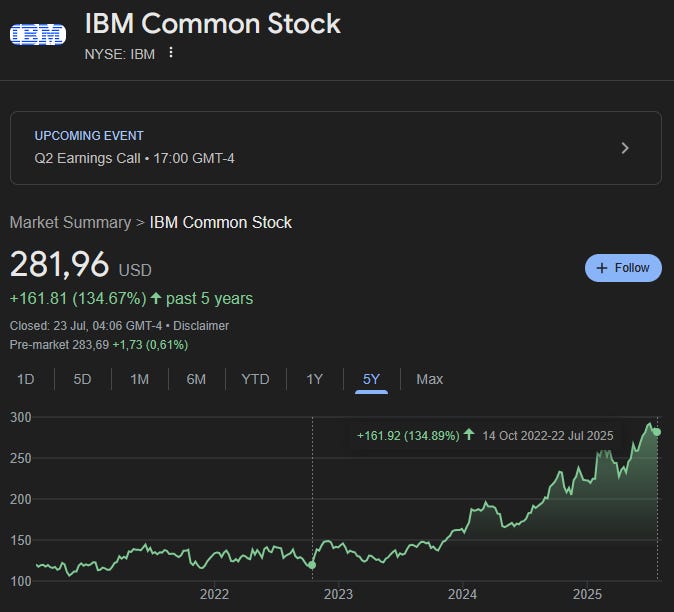674x612 pixels.
Task: Click the 14 Oct 2022 chart marker dot
Action: pos(312,565)
